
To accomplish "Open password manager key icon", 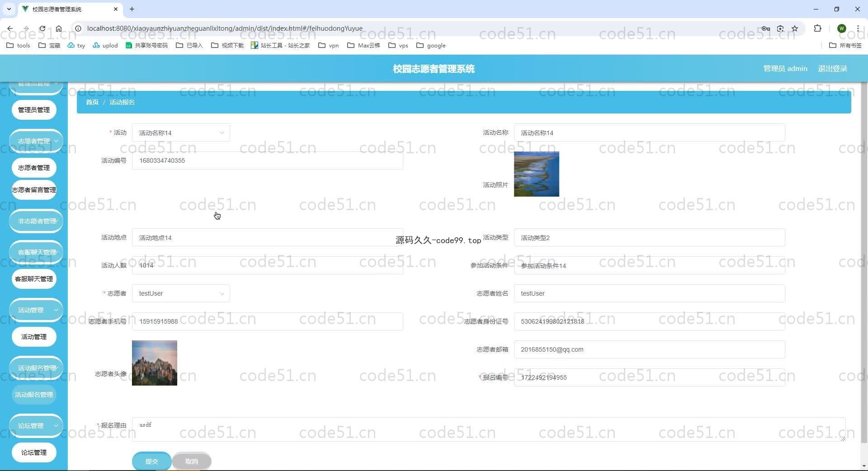I will coord(765,28).
